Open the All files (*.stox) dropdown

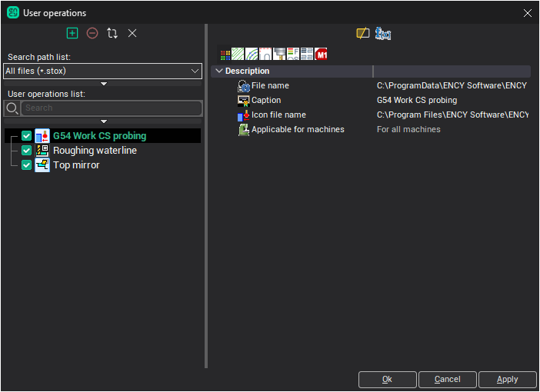coord(103,71)
